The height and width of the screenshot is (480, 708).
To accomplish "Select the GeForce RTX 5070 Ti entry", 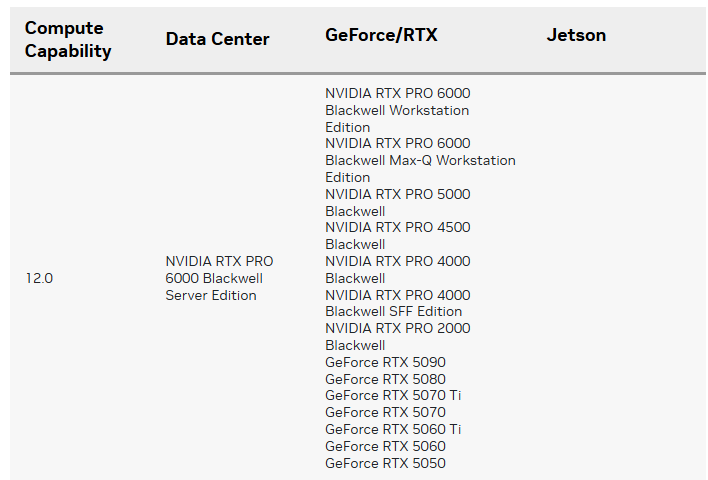I will (x=393, y=395).
